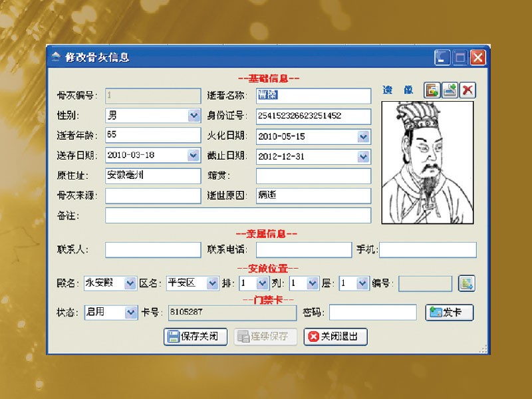This screenshot has width=532, height=399.
Task: Click the 门禁卡 section heading
Action: coord(269,300)
